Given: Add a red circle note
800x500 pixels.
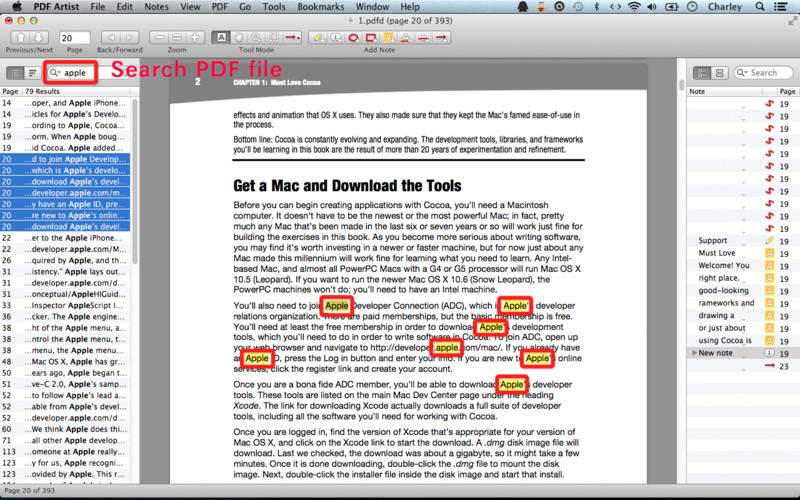Looking at the screenshot, I should point(353,38).
